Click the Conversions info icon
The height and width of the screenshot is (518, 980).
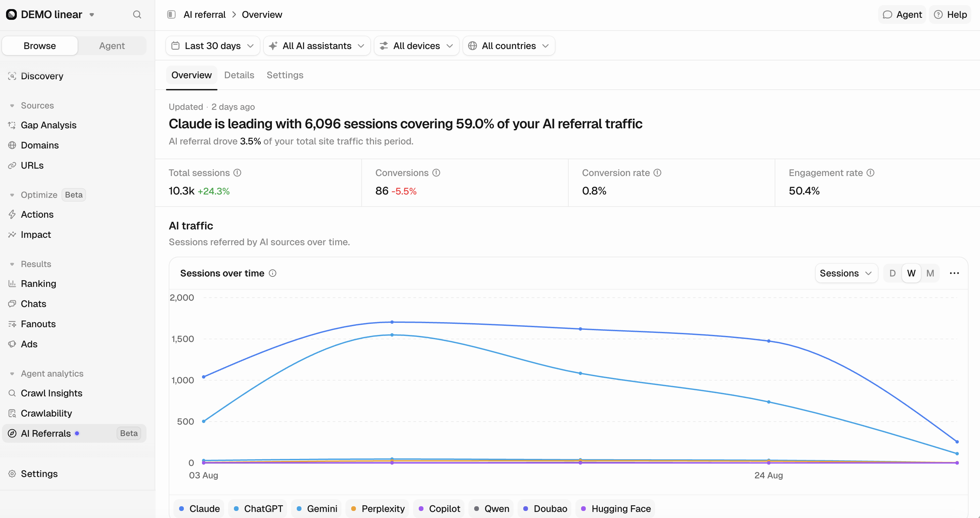click(x=436, y=173)
